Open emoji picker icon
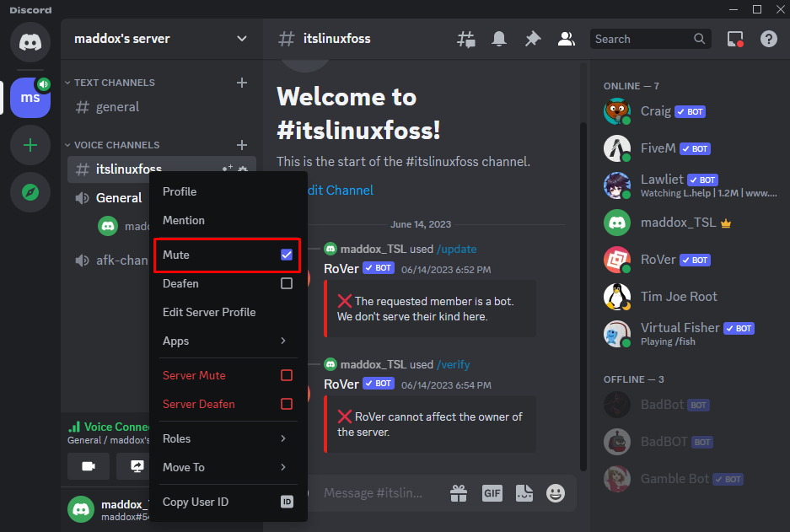 click(x=556, y=493)
